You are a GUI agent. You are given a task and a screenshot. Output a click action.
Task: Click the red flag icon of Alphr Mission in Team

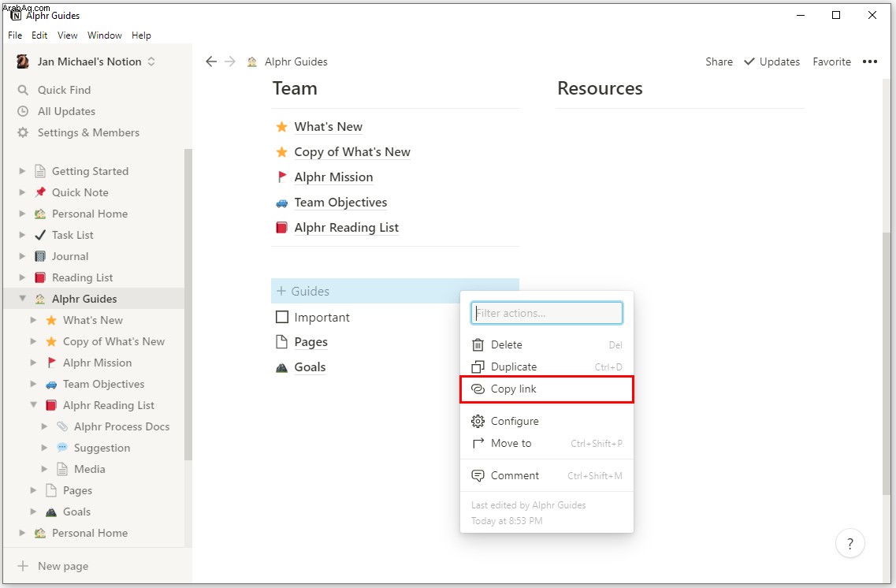281,177
